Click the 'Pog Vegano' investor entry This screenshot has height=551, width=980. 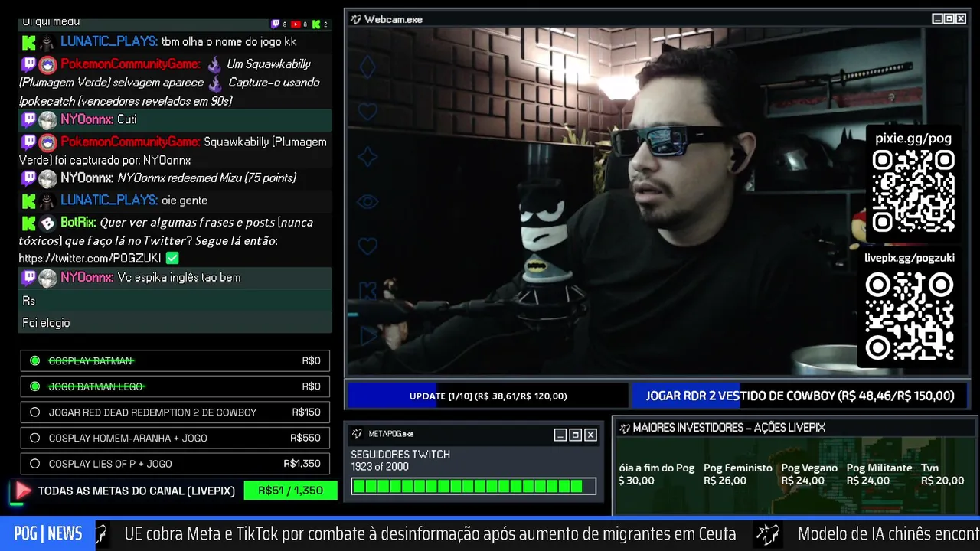(809, 474)
